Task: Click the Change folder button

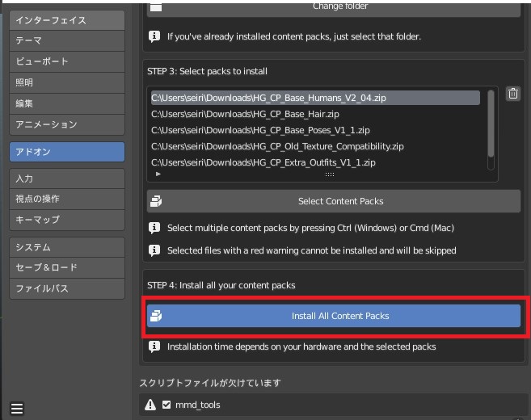Action: click(334, 8)
